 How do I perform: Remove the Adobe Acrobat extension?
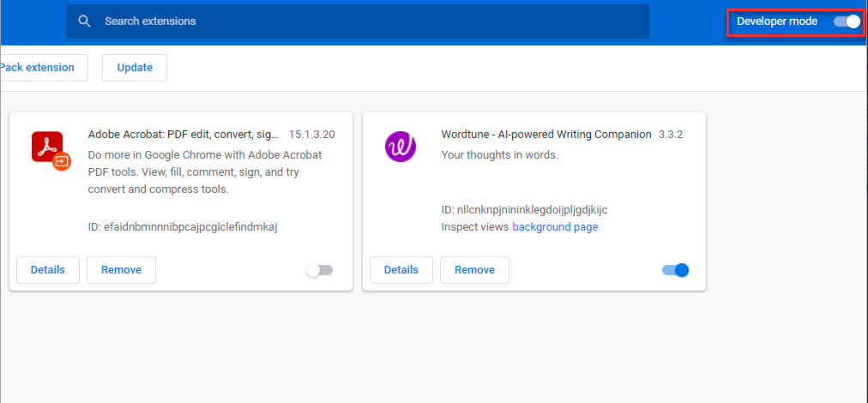[x=121, y=270]
